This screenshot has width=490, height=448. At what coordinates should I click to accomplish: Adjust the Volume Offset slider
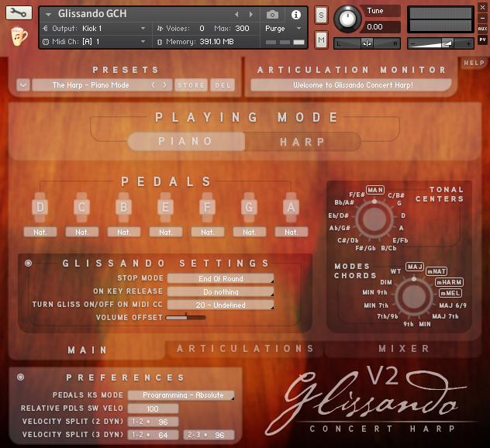pos(185,318)
